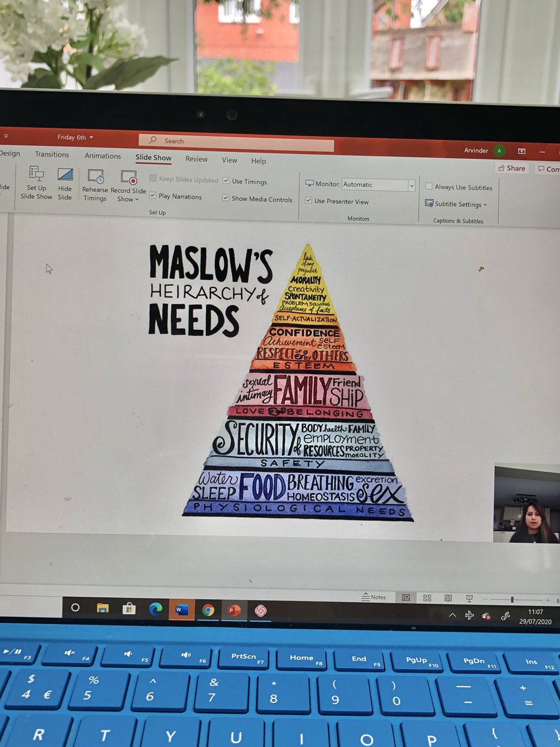The height and width of the screenshot is (747, 560).
Task: Enable Always Use Subtitles
Action: click(429, 187)
